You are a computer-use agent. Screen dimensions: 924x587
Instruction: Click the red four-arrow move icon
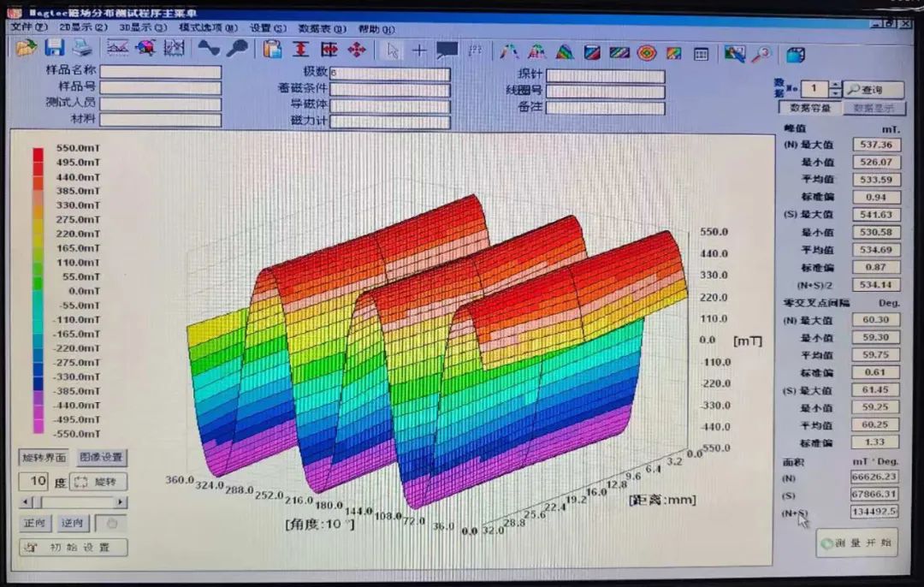click(357, 50)
